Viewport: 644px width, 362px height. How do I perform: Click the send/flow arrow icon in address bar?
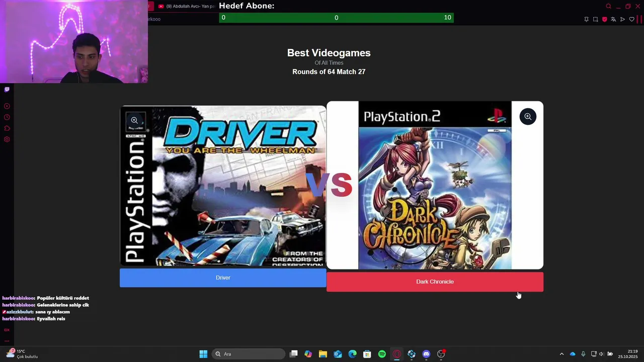[622, 19]
